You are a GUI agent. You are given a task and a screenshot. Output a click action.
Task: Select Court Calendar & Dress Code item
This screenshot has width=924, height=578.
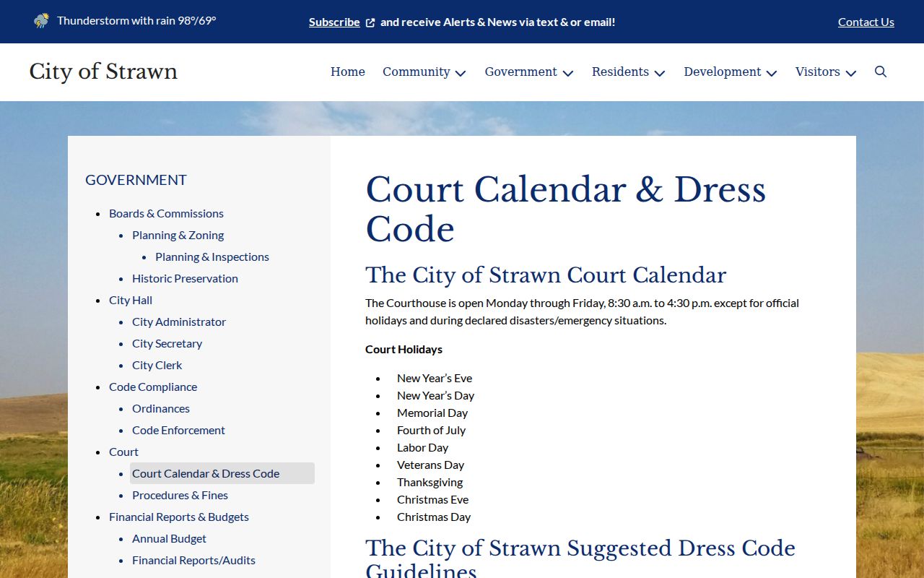(x=222, y=473)
